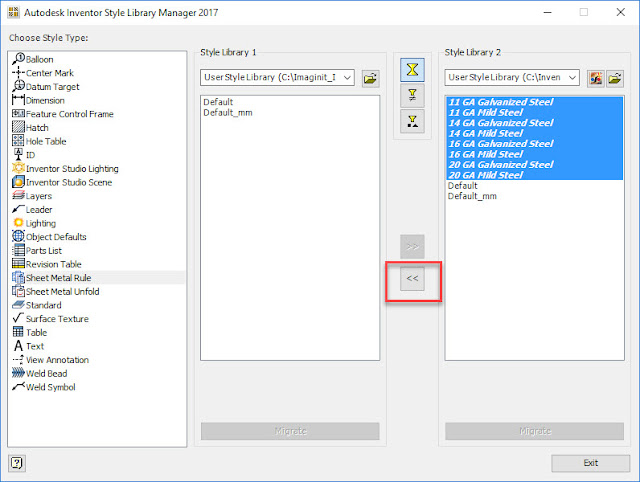Viewport: 640px width, 482px height.
Task: Select 20 GA Galvanized Steel in Library 2
Action: tap(534, 165)
